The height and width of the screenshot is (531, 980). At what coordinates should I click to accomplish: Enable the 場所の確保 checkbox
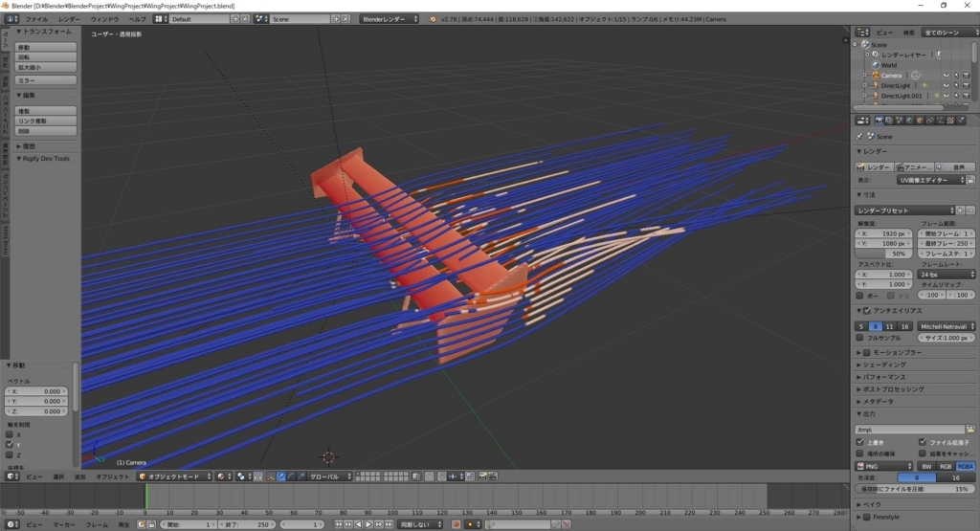coord(860,454)
